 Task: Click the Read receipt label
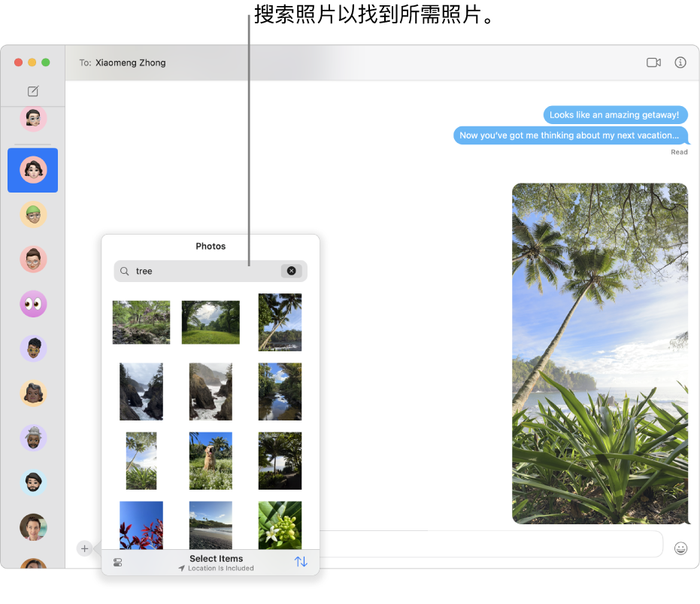[x=679, y=152]
